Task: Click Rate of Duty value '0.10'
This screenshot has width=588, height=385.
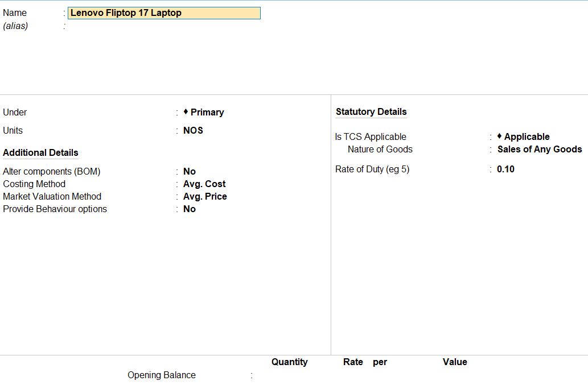Action: point(505,169)
